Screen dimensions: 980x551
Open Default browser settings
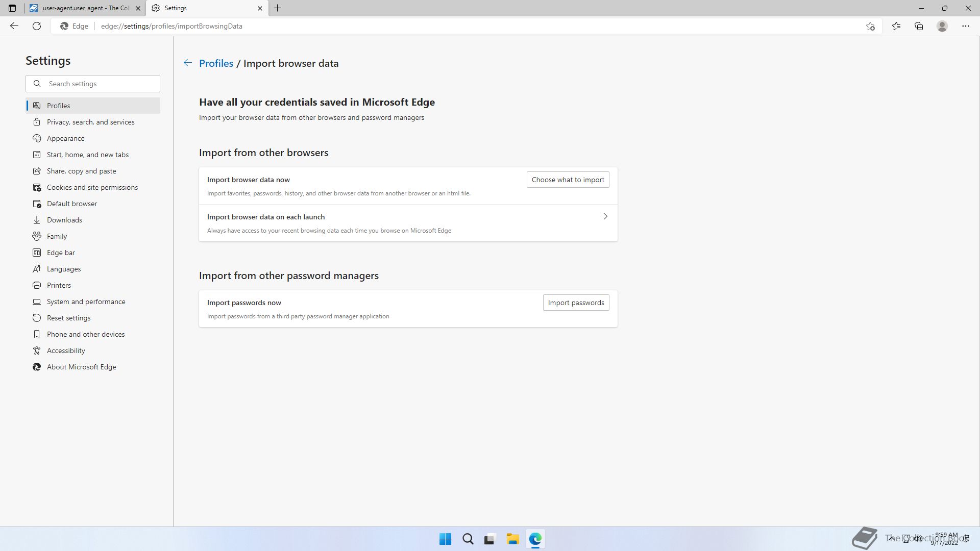pyautogui.click(x=93, y=204)
